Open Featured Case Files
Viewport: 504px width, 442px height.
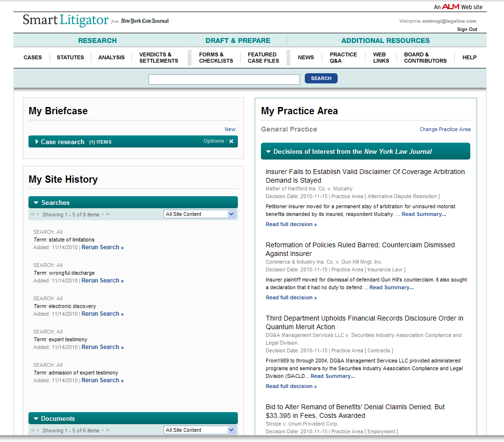click(x=263, y=57)
